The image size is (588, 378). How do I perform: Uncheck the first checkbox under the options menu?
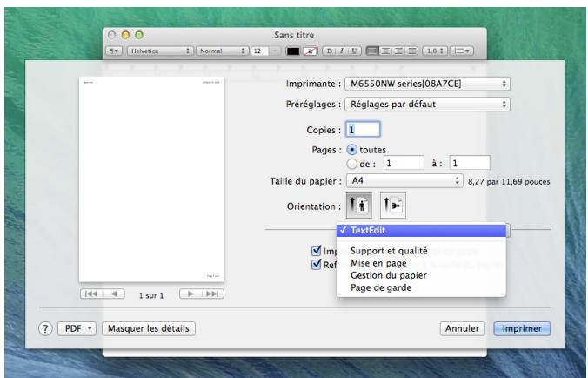tap(317, 251)
